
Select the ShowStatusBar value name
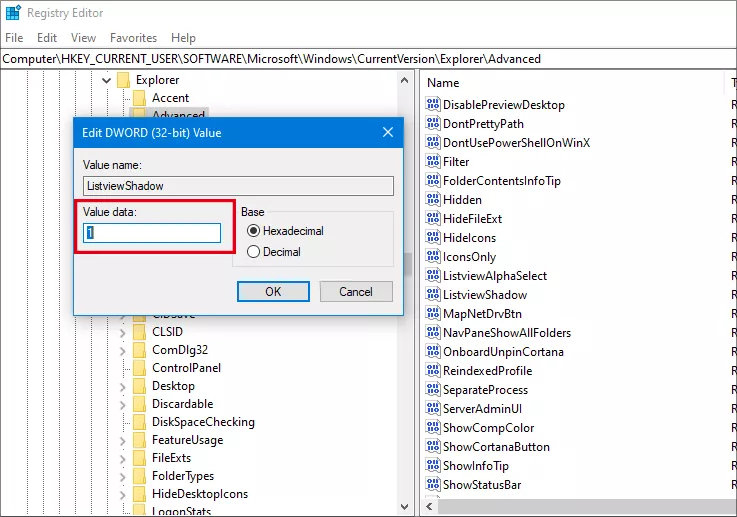[x=482, y=485]
